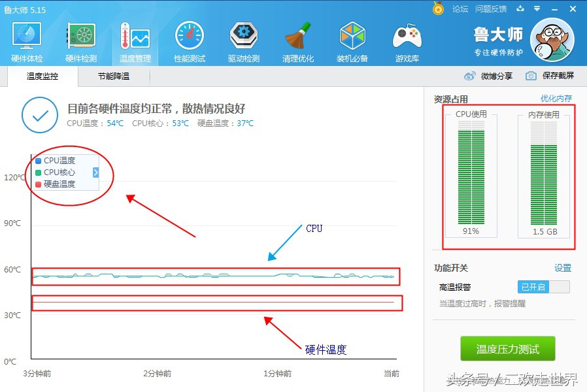Open the 问题反馈 feedback link

[491, 9]
